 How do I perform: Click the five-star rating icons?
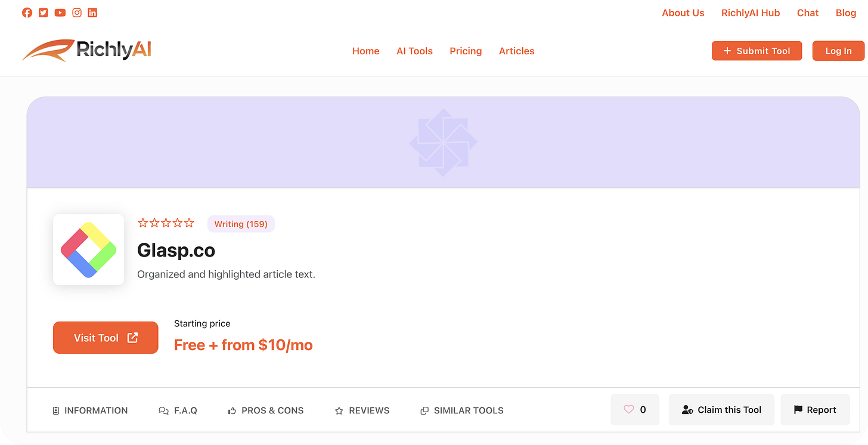[166, 223]
